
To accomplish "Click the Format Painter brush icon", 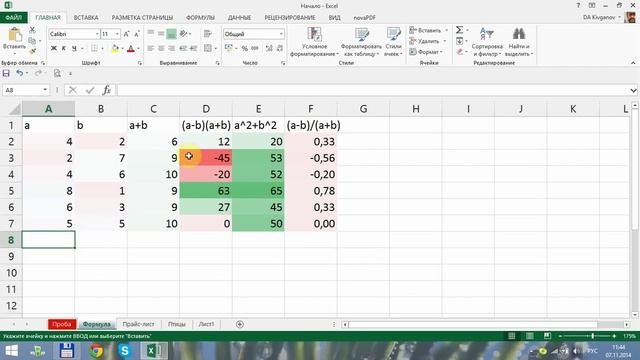I will pyautogui.click(x=32, y=51).
